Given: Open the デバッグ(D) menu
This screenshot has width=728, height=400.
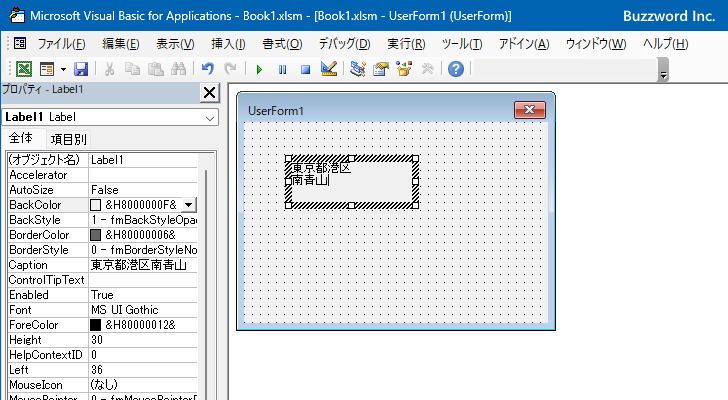Looking at the screenshot, I should coord(344,44).
